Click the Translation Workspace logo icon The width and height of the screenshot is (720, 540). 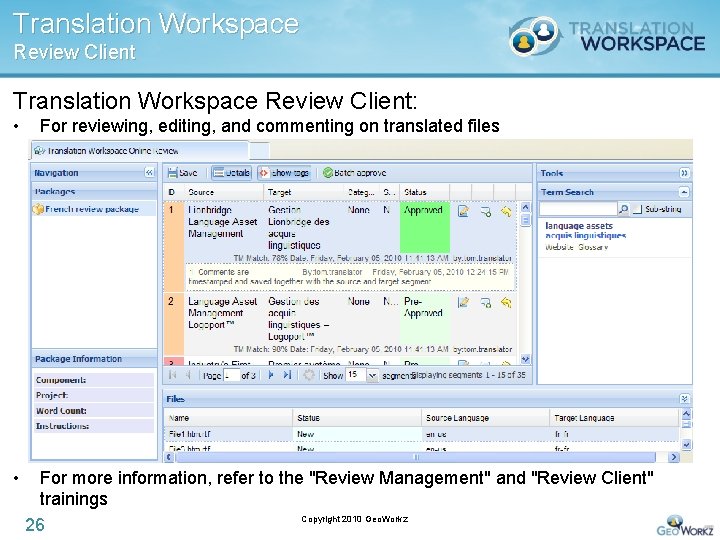pyautogui.click(x=535, y=36)
